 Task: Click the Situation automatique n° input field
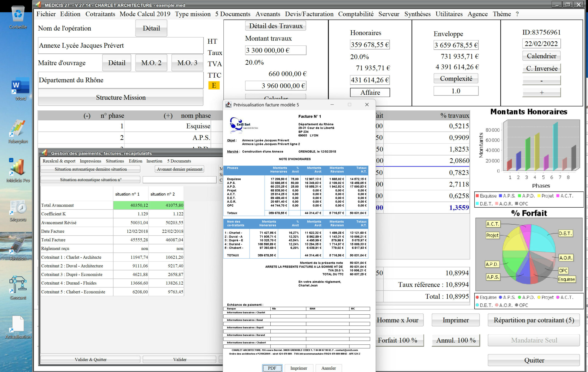[x=179, y=180]
